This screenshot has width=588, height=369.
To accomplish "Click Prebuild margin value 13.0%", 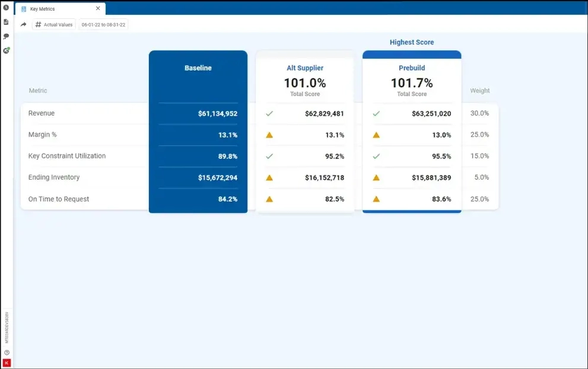I will [441, 135].
